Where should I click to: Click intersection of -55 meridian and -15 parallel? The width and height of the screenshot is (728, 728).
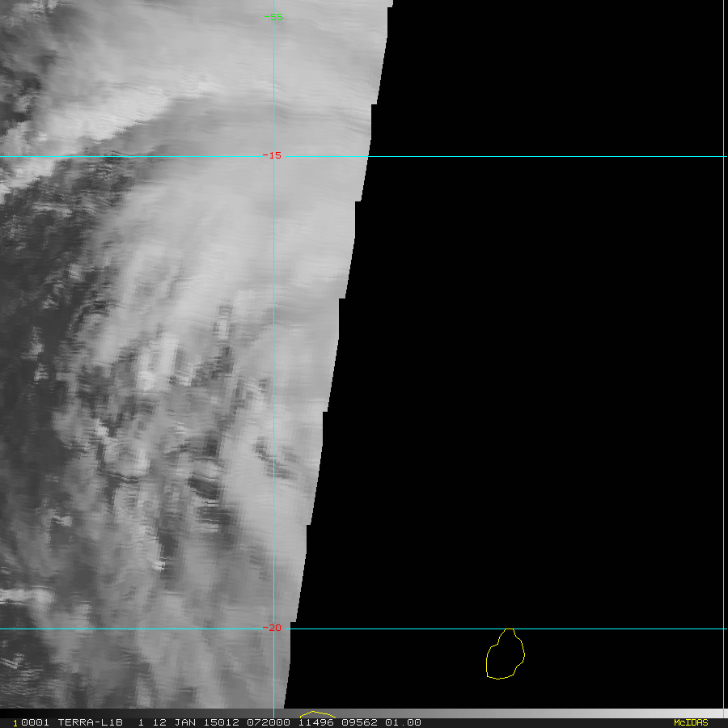(x=273, y=156)
